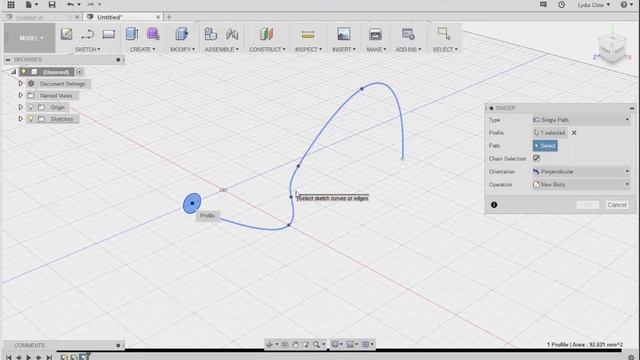This screenshot has width=640, height=360.
Task: Open the MODEL workspace switcher
Action: pos(29,38)
